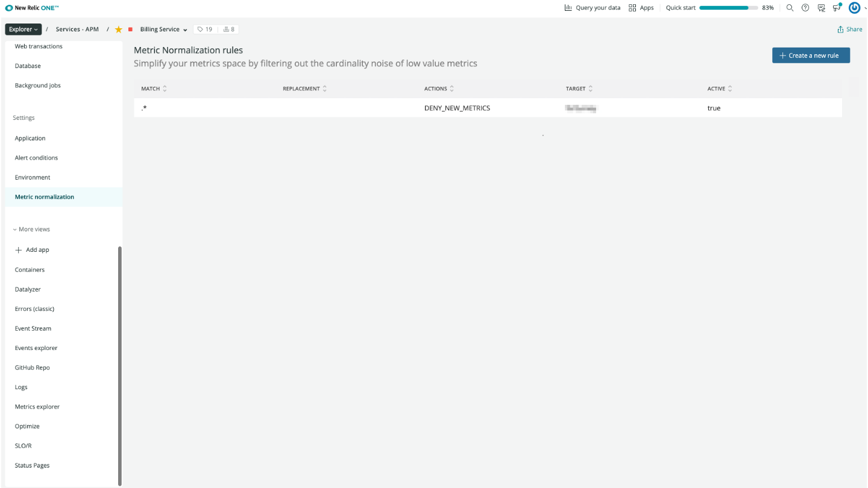The height and width of the screenshot is (488, 868).
Task: Click the Quick start progress bar
Action: pyautogui.click(x=728, y=8)
